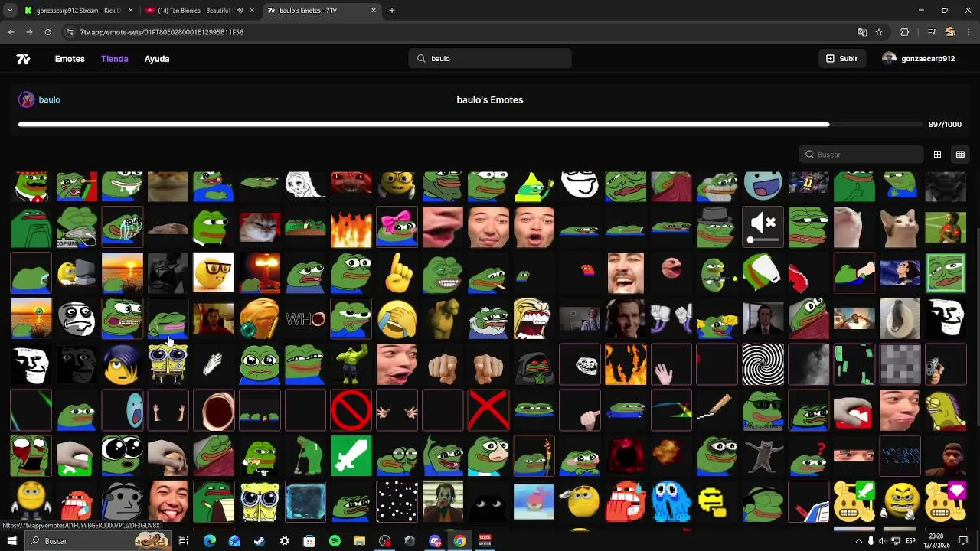Open Microsoft Edge from the taskbar
Screen dimensions: 980x551
pos(209,541)
